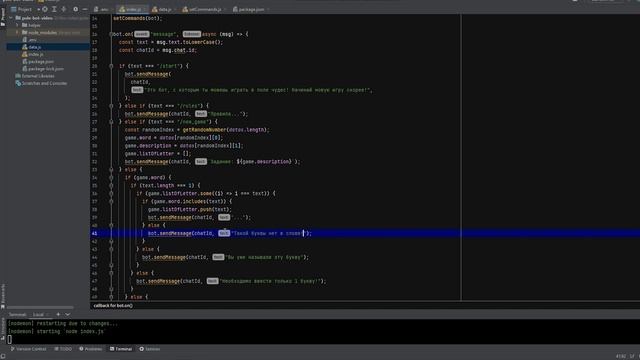Select opened file in Project panel

[45, 9]
